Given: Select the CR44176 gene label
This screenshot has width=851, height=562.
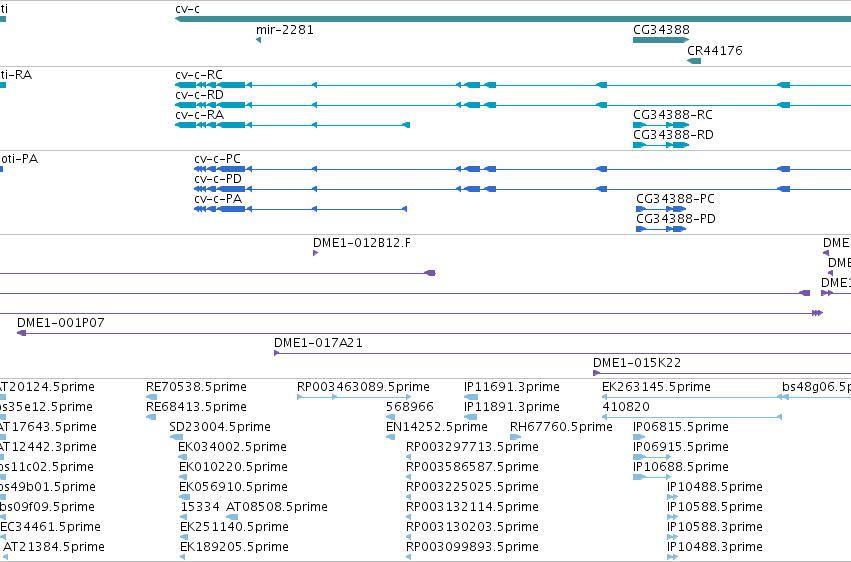Looking at the screenshot, I should coord(715,50).
